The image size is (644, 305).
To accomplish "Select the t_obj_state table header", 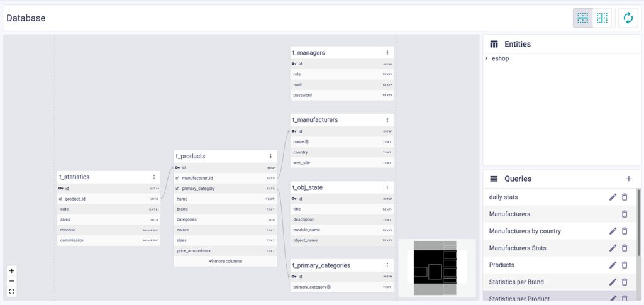I will (341, 187).
